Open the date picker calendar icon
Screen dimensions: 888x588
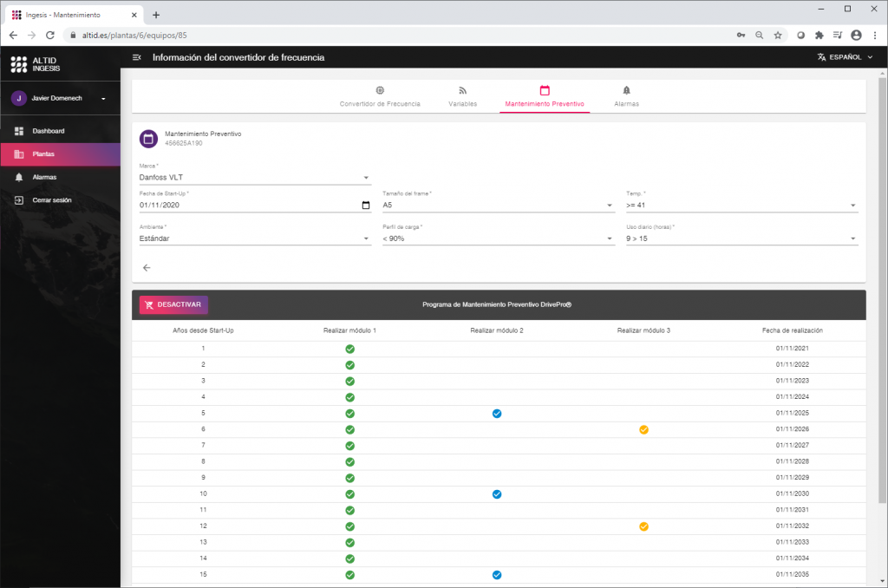coord(365,206)
